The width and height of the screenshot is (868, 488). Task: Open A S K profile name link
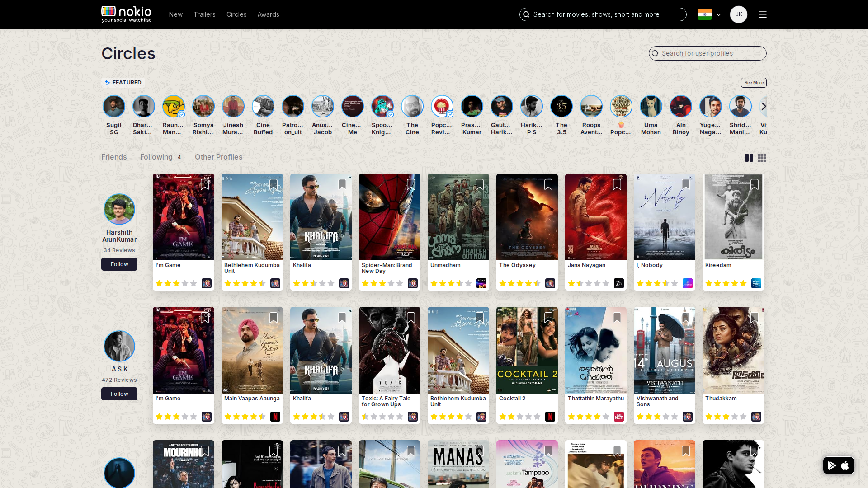point(119,369)
